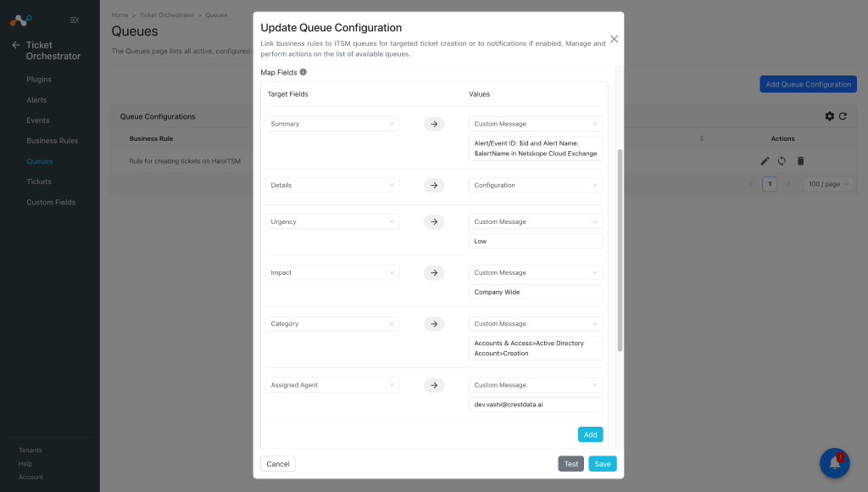Open the 100 / page dropdown
868x492 pixels.
(827, 184)
